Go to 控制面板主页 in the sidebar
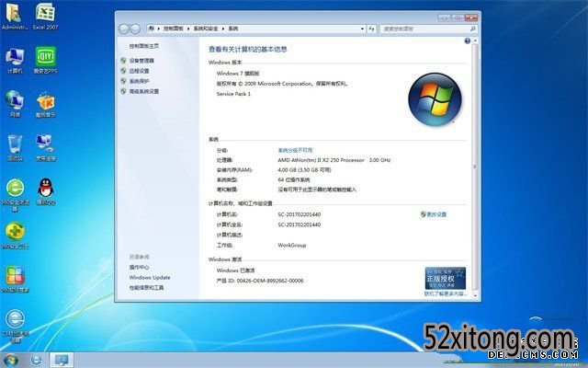The image size is (588, 368). point(143,46)
